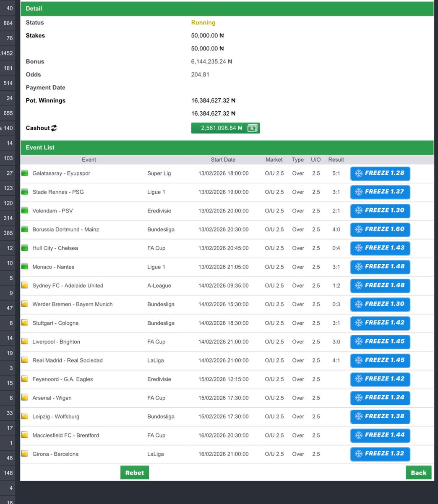The width and height of the screenshot is (438, 504).
Task: Click yellow status icon for Werder Bremen - Bayern Munich
Action: pyautogui.click(x=24, y=304)
